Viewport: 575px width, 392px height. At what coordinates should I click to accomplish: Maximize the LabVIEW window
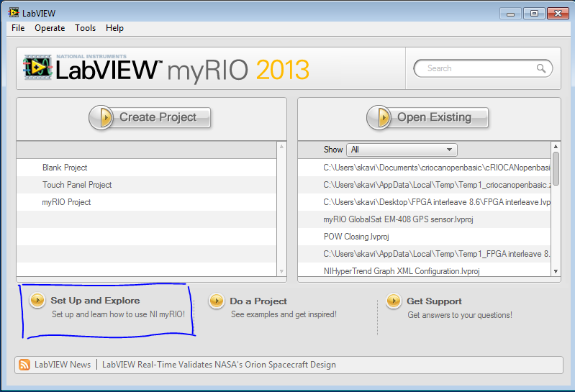(534, 14)
